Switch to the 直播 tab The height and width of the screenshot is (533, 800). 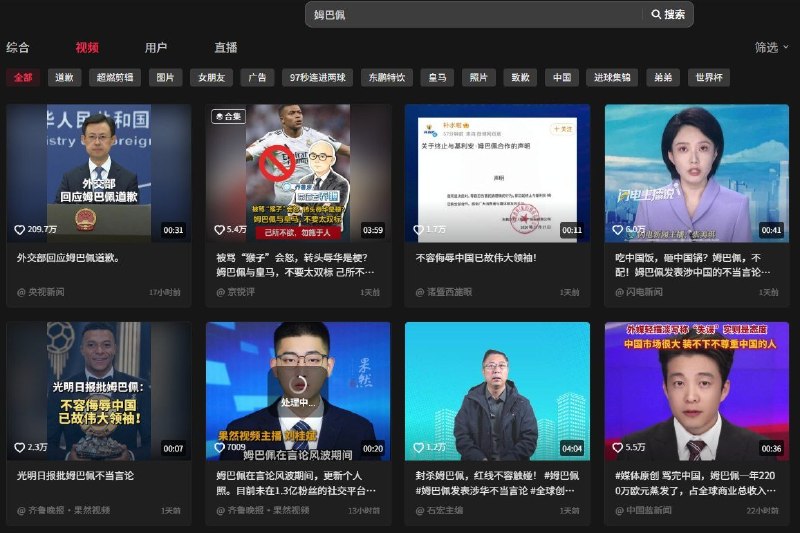click(226, 47)
